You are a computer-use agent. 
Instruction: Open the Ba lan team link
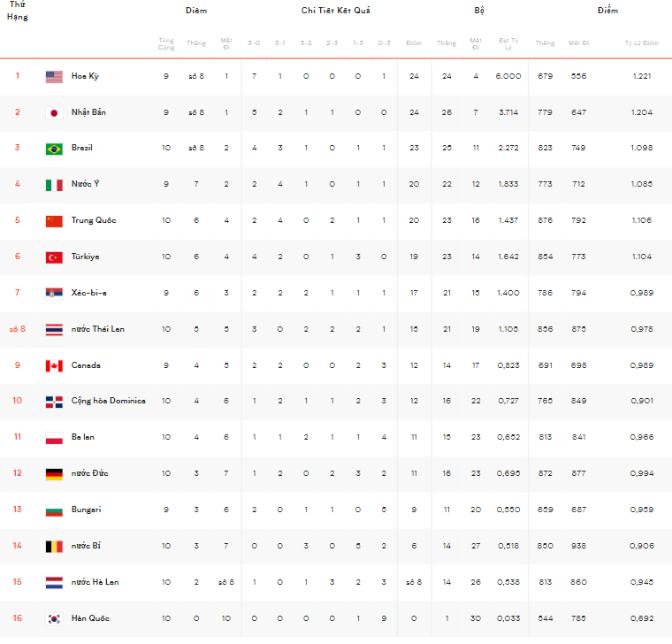[83, 437]
